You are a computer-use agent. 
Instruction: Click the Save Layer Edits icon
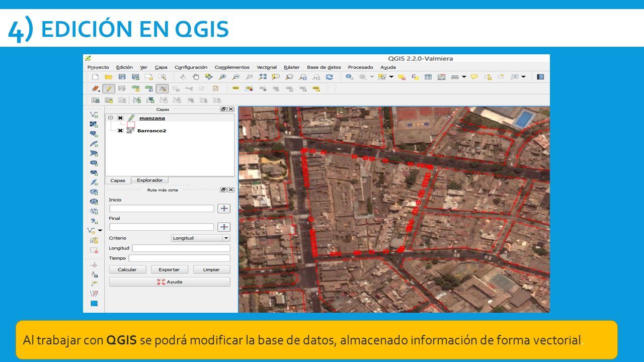122,88
